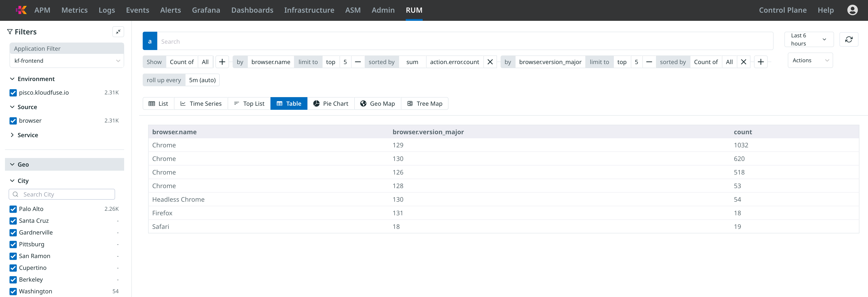This screenshot has height=297, width=868.
Task: Open the Actions dropdown button
Action: pyautogui.click(x=810, y=60)
